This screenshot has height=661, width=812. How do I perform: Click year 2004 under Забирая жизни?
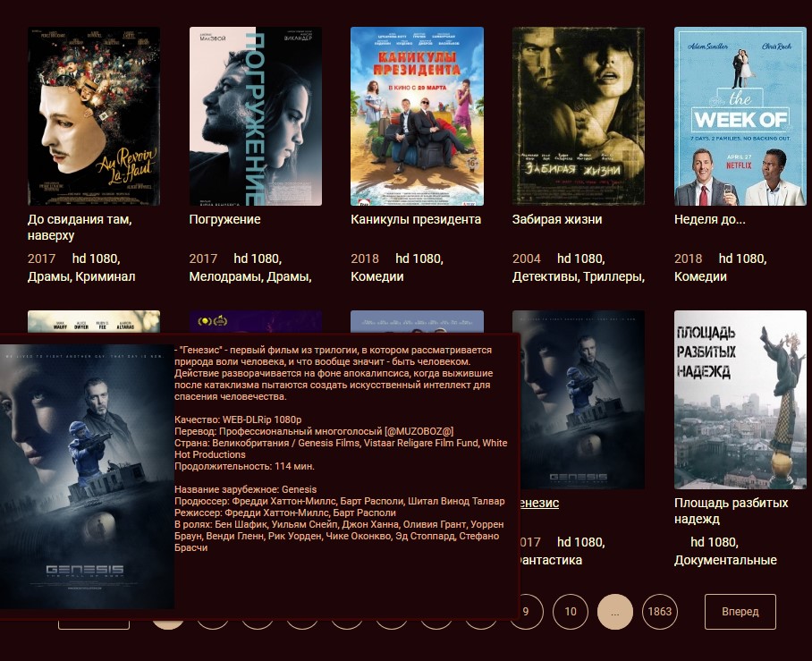[x=526, y=258]
